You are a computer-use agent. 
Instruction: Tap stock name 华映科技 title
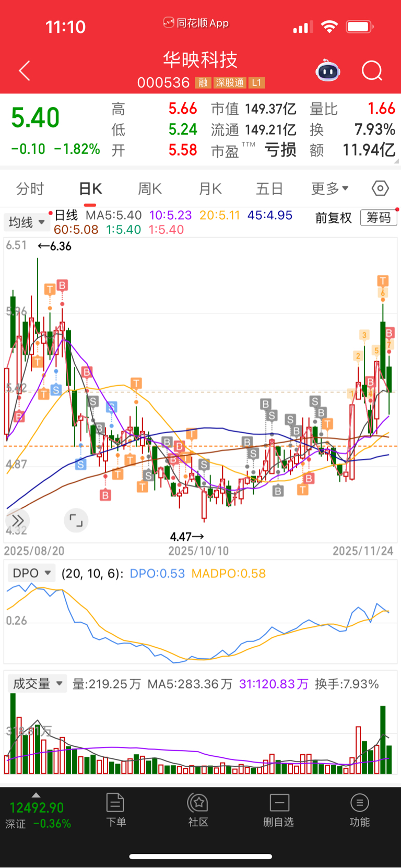coord(200,60)
